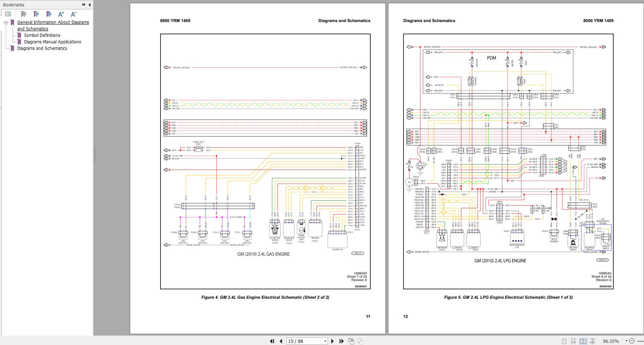Open the zoom percentage dropdown arrow

pyautogui.click(x=626, y=341)
